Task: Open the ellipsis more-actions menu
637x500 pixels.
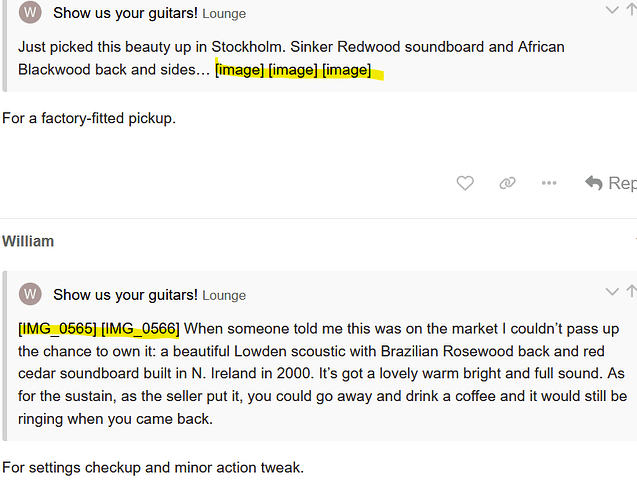Action: point(549,183)
